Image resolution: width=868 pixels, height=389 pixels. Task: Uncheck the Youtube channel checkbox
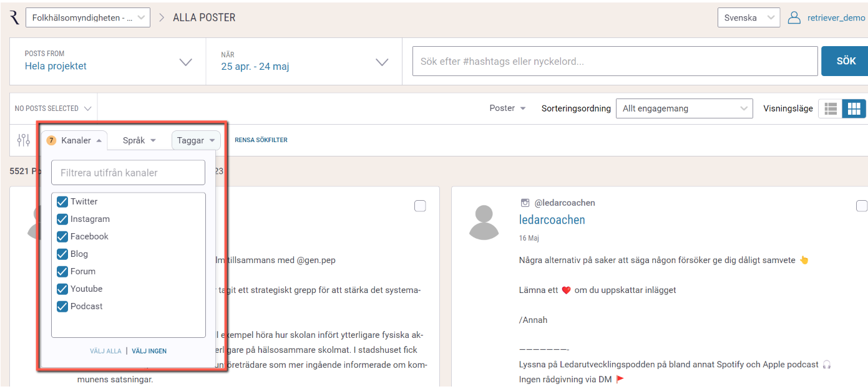coord(62,289)
